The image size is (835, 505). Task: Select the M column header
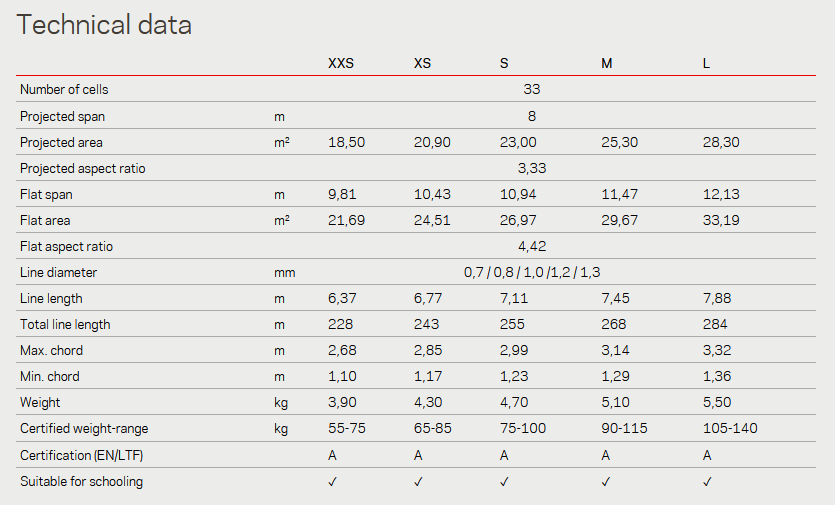point(607,63)
